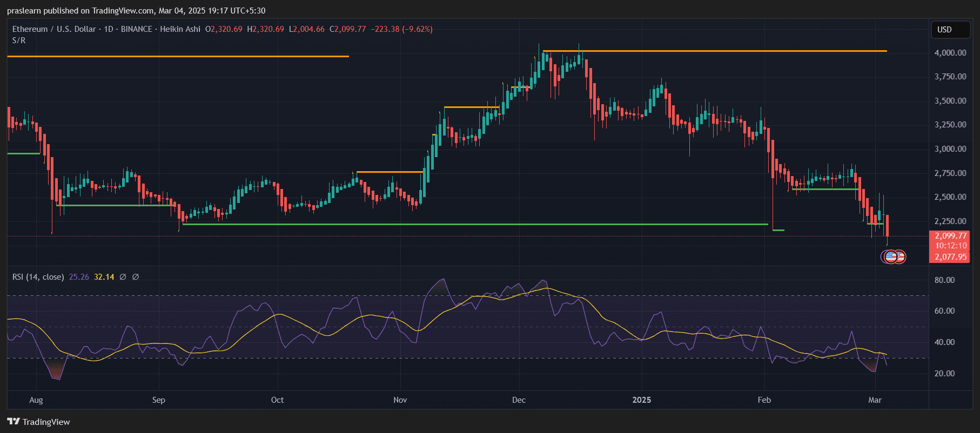Click the rear US flag event icon
Image resolution: width=980 pixels, height=433 pixels.
900,256
